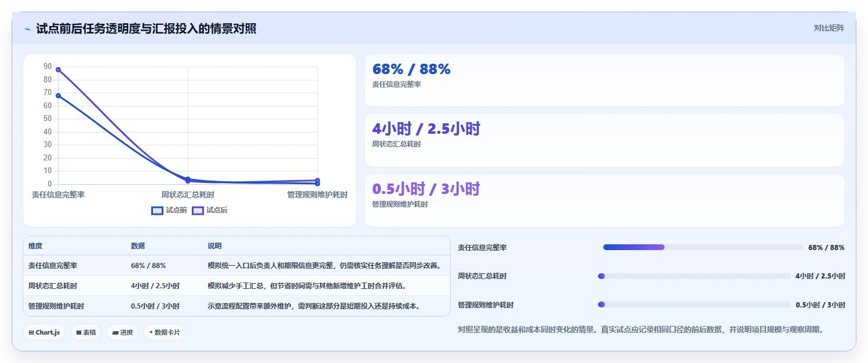Click the Chart.js chip
This screenshot has width=868, height=363.
click(44, 332)
